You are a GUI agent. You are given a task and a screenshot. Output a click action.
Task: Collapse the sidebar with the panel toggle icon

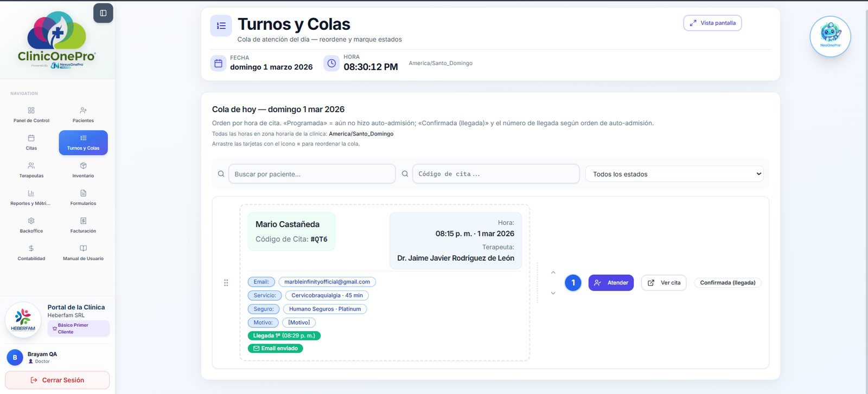point(103,13)
